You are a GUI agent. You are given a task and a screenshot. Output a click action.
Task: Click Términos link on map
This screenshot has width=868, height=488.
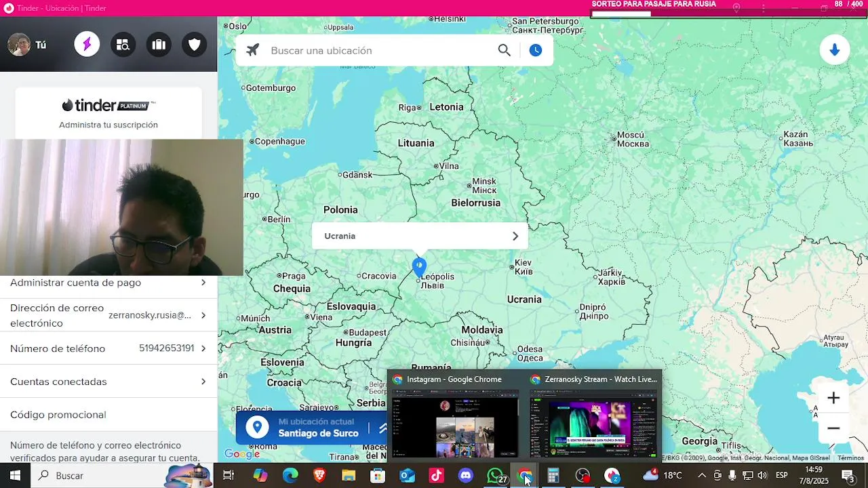point(850,458)
